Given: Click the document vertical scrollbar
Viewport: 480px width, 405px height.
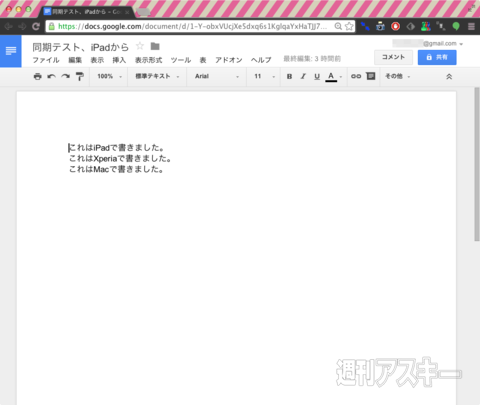Looking at the screenshot, I should (477, 164).
